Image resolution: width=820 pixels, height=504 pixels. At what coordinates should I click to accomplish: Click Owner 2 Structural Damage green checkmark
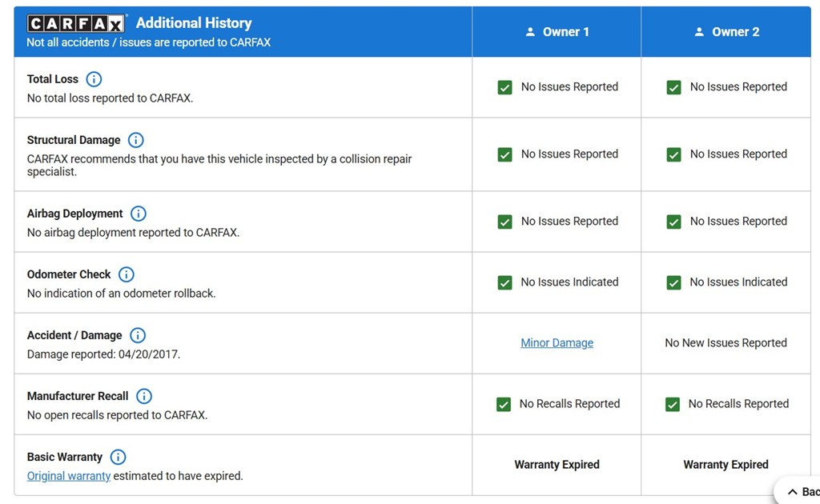[673, 154]
